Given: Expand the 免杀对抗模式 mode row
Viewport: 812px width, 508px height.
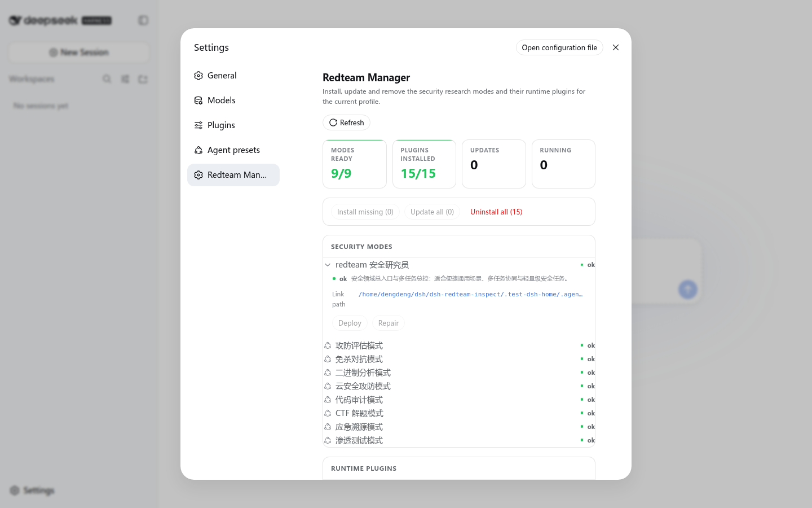Looking at the screenshot, I should (459, 359).
